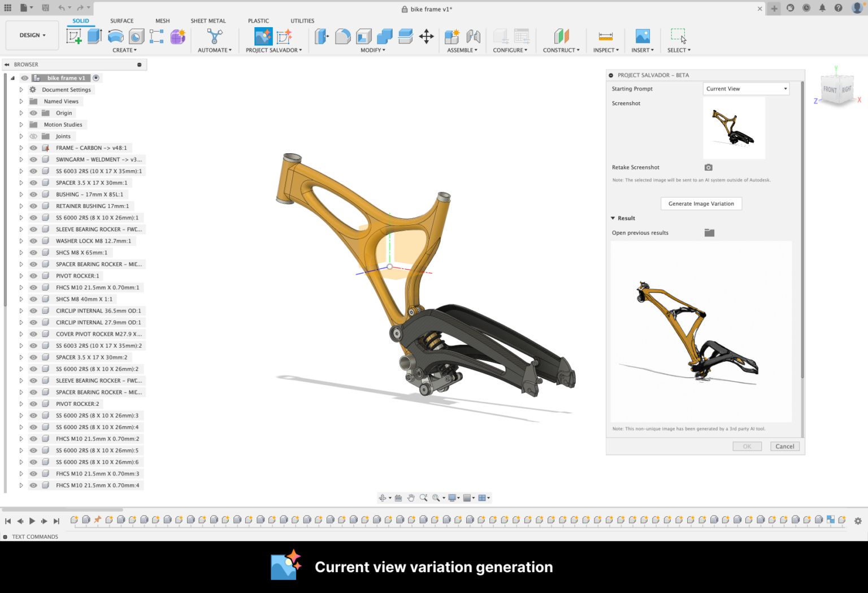Switch to the SHEET METAL tab

pyautogui.click(x=208, y=21)
